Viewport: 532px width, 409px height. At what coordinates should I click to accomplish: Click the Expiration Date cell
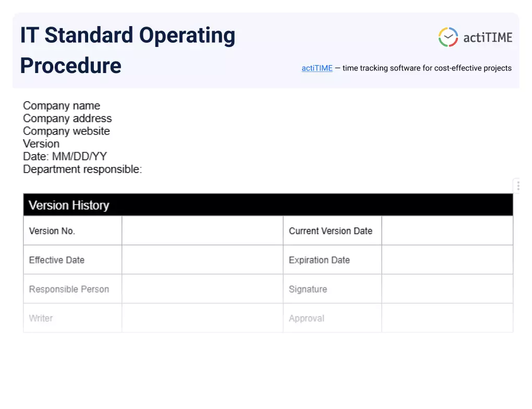pyautogui.click(x=319, y=260)
